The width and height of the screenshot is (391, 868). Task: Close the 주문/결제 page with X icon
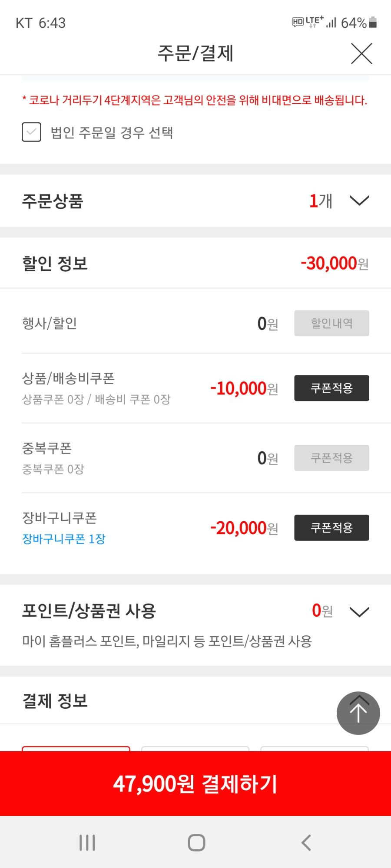(x=361, y=53)
